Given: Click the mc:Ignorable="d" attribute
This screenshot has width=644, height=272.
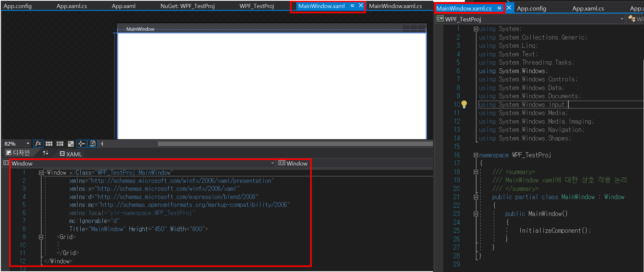Looking at the screenshot, I should pos(94,221).
